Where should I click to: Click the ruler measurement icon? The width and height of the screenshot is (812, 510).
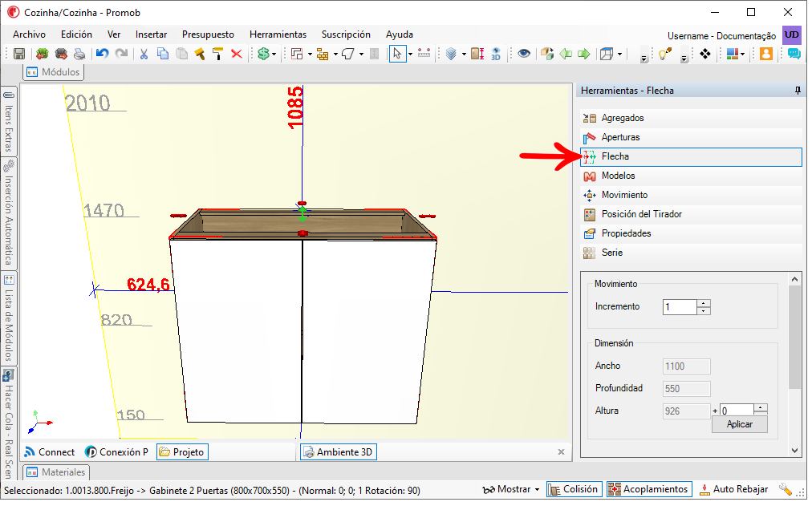tap(424, 54)
